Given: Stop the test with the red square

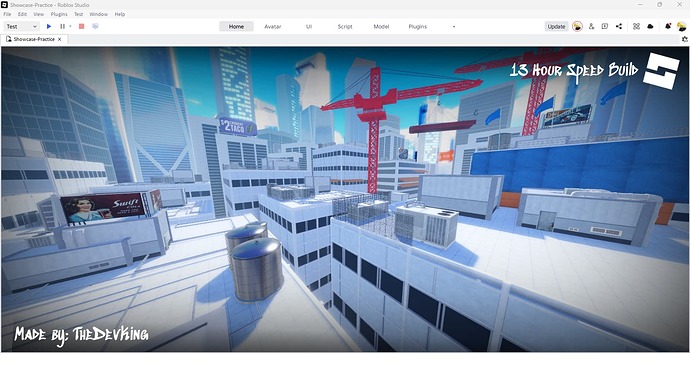Looking at the screenshot, I should (81, 26).
